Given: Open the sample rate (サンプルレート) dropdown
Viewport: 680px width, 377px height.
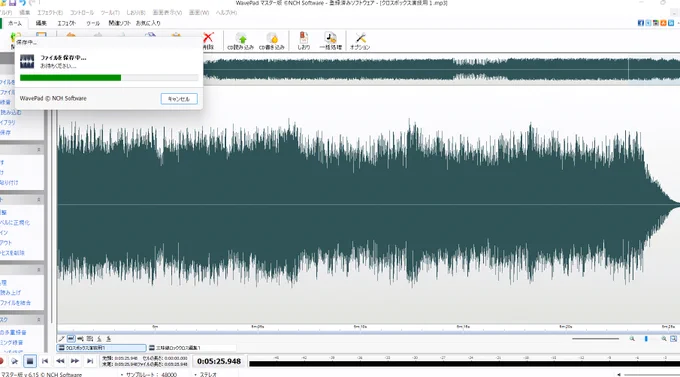Looking at the screenshot, I should 149,374.
